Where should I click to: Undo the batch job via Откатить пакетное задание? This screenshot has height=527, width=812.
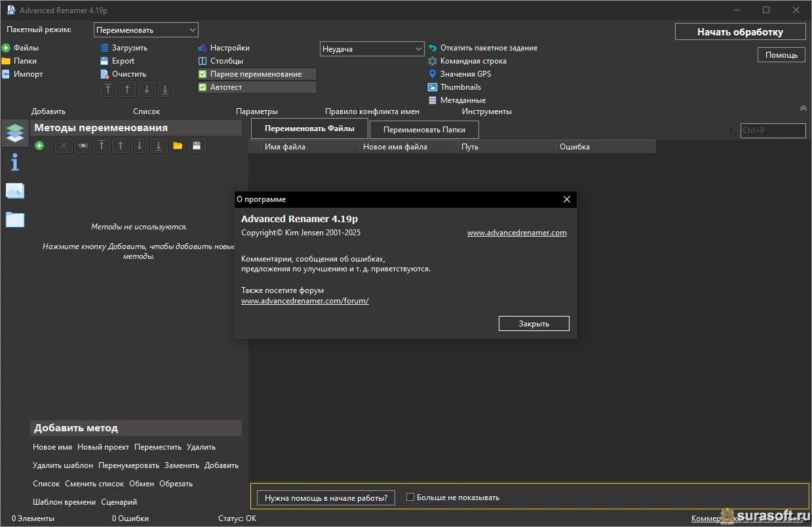[x=488, y=48]
